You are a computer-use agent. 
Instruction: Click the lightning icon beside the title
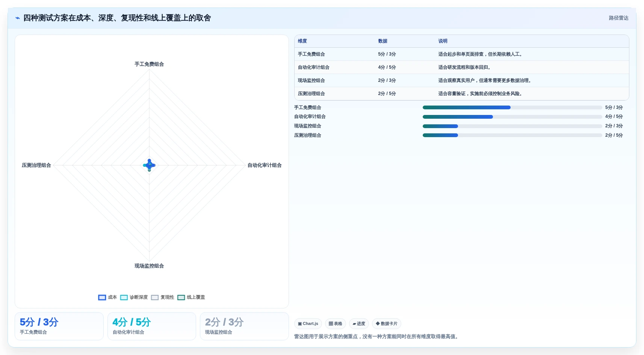[18, 18]
